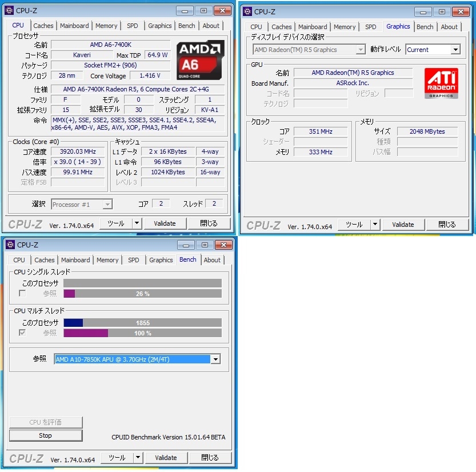Screen dimensions: 476x472
Task: Close the CPU tab CPU-Z window
Action: coord(222,11)
